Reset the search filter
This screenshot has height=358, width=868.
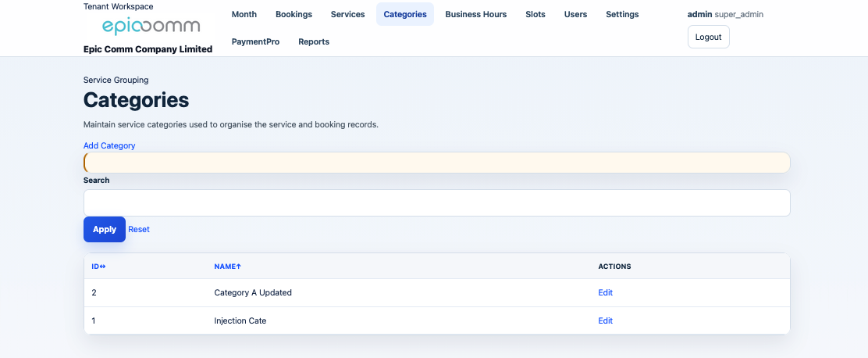coord(139,229)
